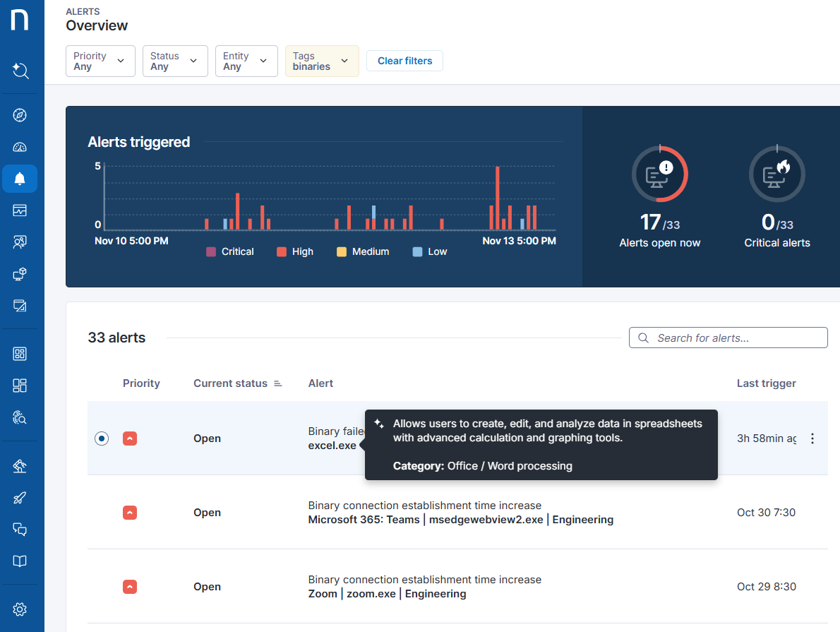Open the AI search magnifier in sidebar
The height and width of the screenshot is (632, 840).
(x=20, y=71)
